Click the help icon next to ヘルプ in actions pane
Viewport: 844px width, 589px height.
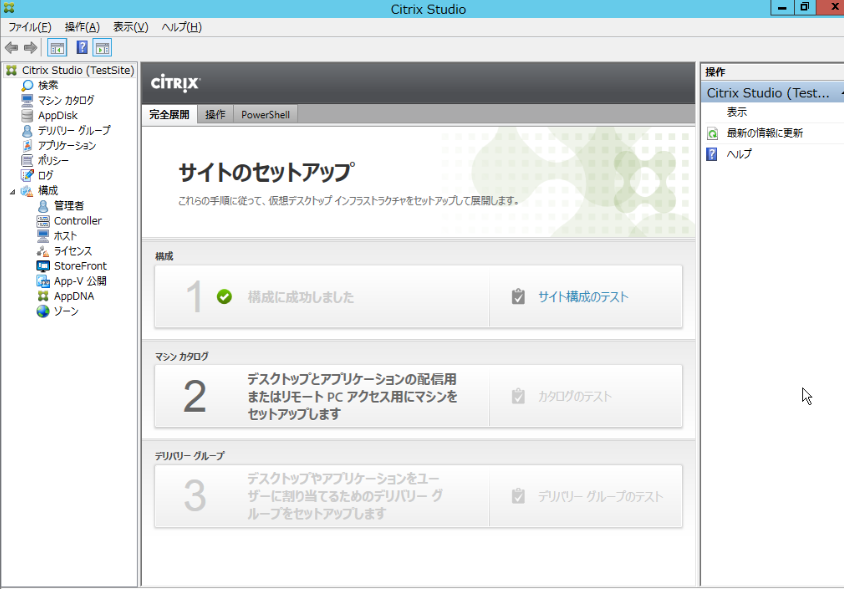pos(712,155)
